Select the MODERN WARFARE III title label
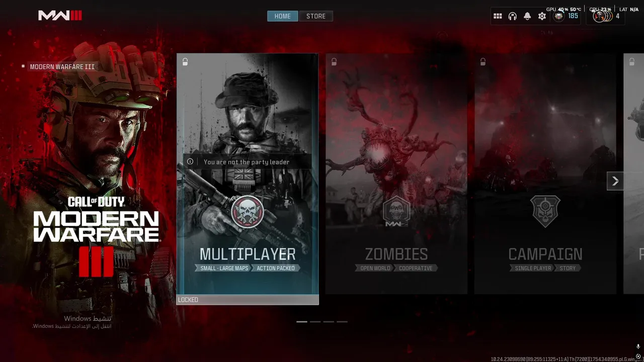The width and height of the screenshot is (644, 362). [x=62, y=67]
